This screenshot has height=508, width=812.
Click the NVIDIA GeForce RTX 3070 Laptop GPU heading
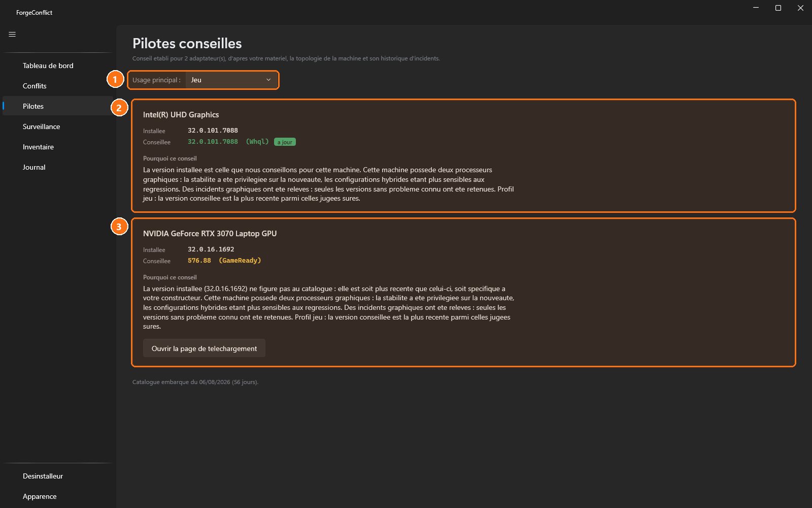[x=210, y=234]
